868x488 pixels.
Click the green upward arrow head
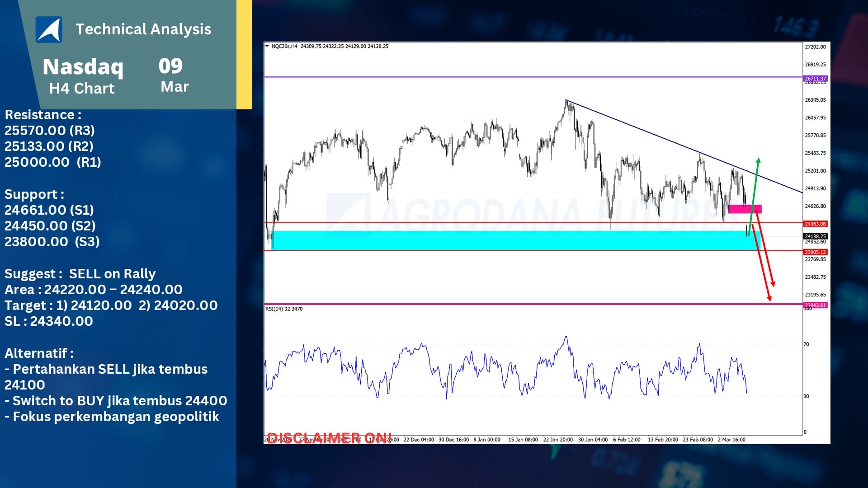coord(758,160)
